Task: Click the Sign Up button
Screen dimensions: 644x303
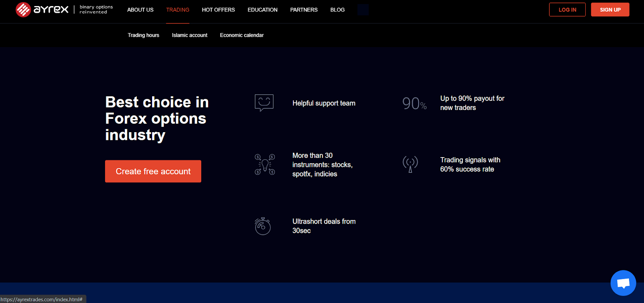Action: click(x=610, y=10)
